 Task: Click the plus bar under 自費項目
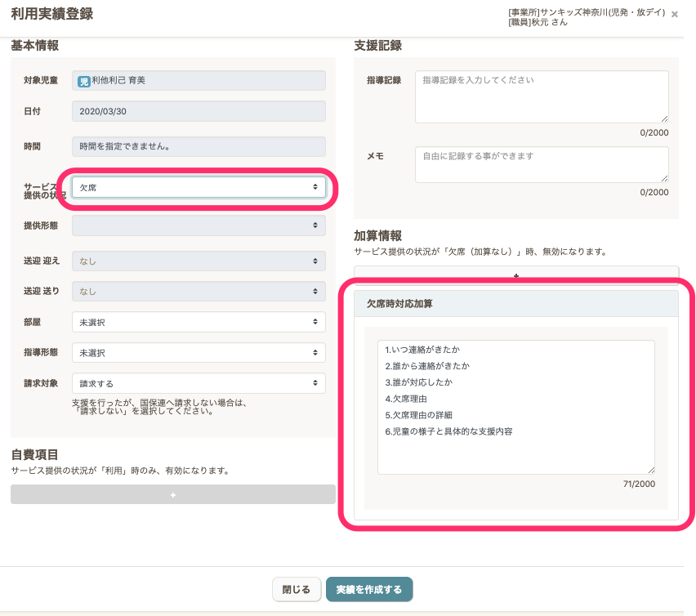pyautogui.click(x=173, y=494)
